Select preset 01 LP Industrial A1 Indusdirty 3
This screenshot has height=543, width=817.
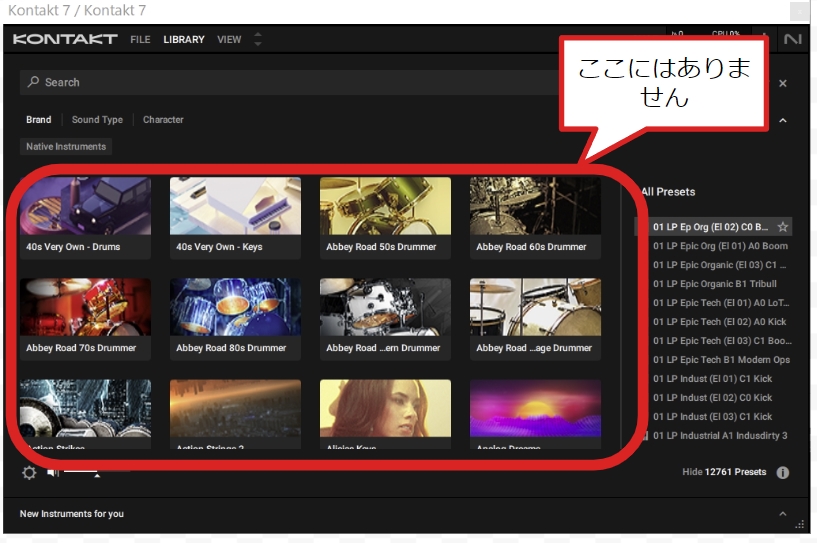pos(720,436)
